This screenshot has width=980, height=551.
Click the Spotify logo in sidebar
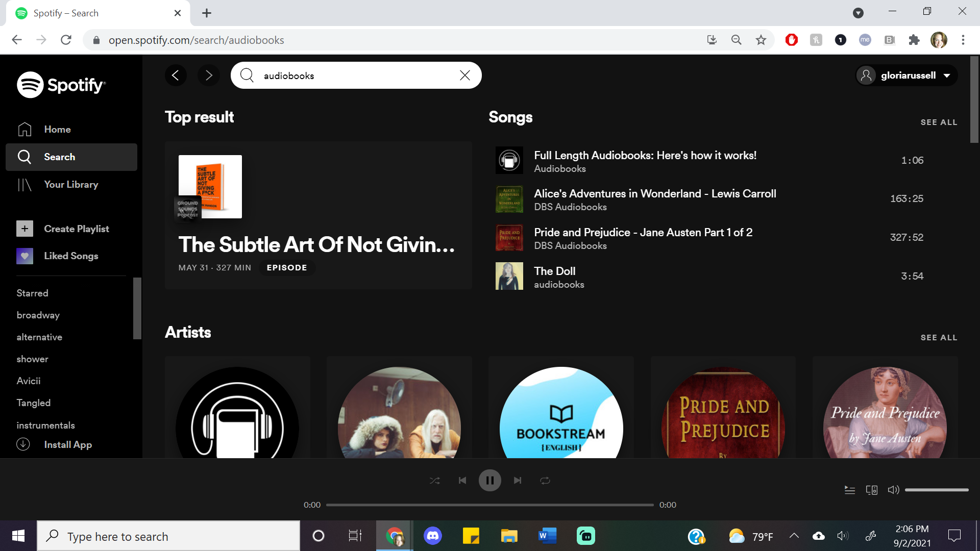(x=61, y=85)
